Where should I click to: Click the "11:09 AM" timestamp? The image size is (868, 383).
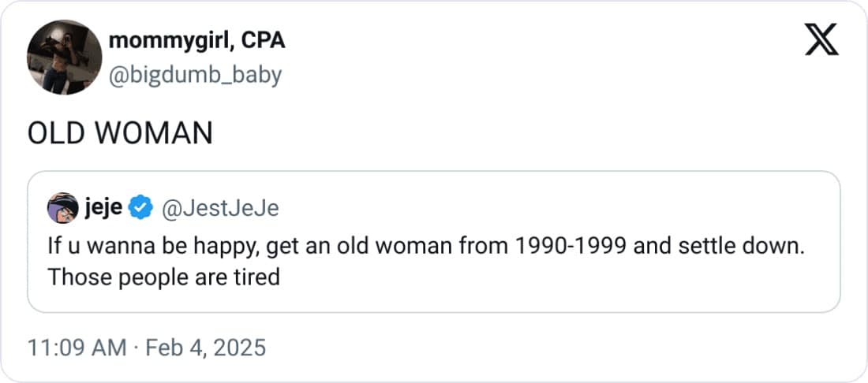[77, 348]
